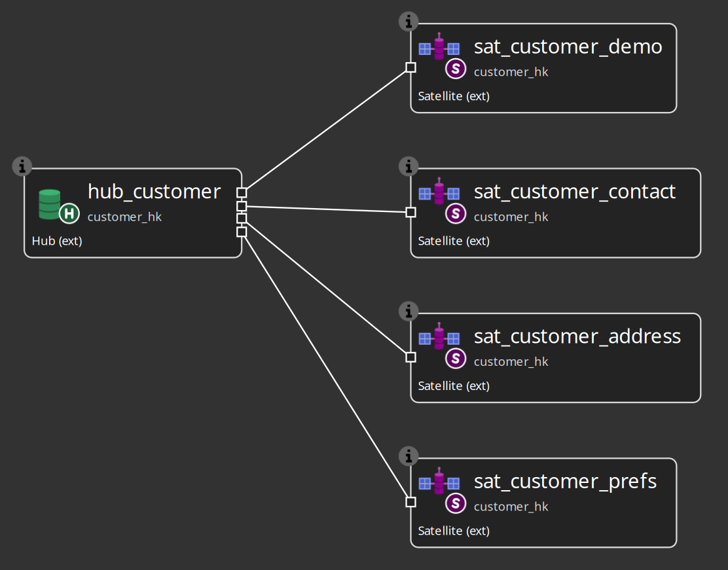Click customer_hk key under sat_customer_prefs
Screen dimensions: 728x570
point(511,507)
